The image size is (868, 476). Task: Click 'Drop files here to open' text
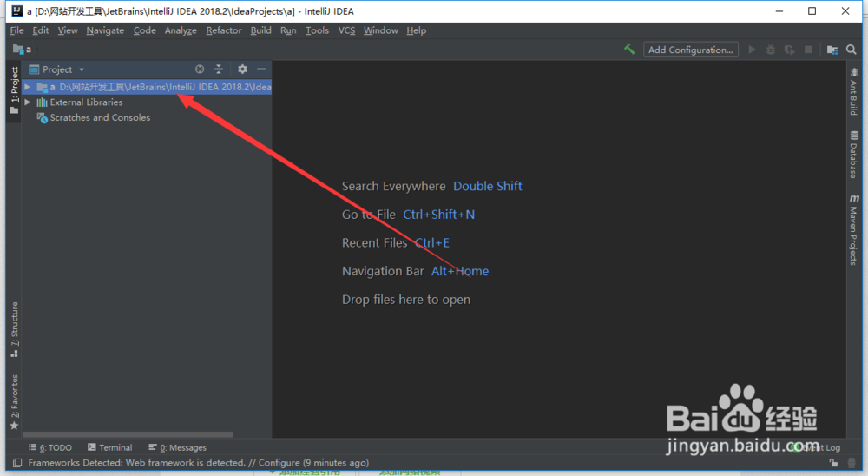(x=405, y=299)
